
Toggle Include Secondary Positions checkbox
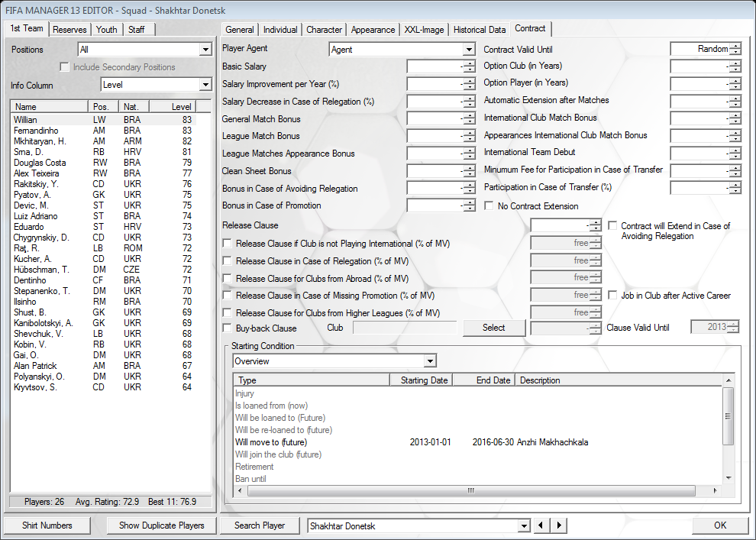click(x=65, y=67)
